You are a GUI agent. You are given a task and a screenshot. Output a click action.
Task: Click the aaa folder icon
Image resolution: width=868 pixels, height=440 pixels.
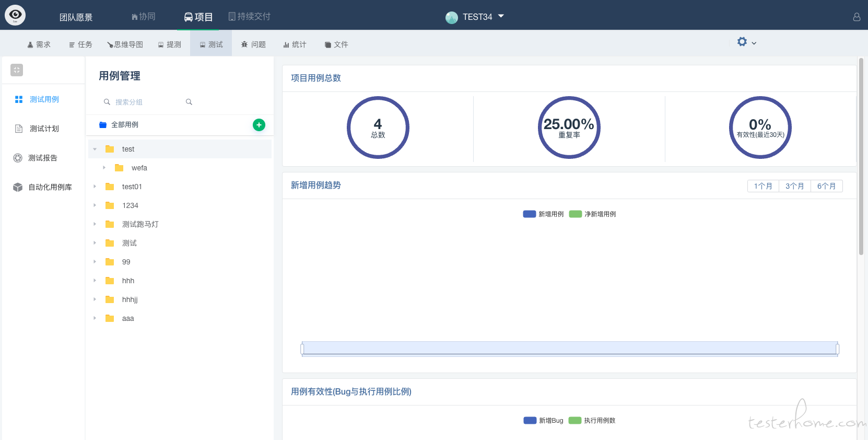tap(110, 318)
